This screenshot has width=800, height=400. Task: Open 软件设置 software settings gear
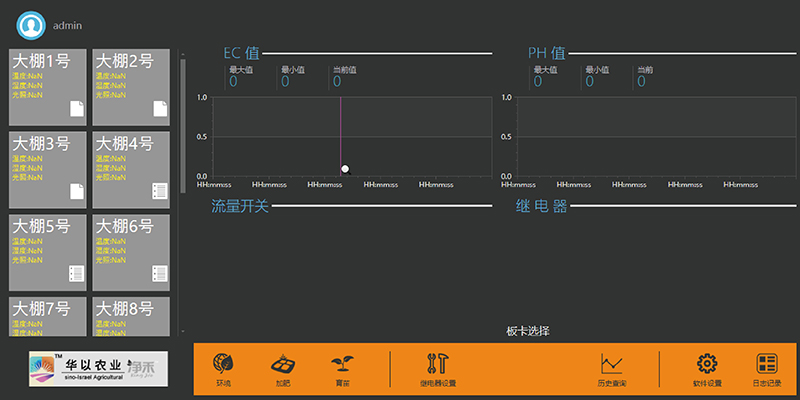coord(707,364)
